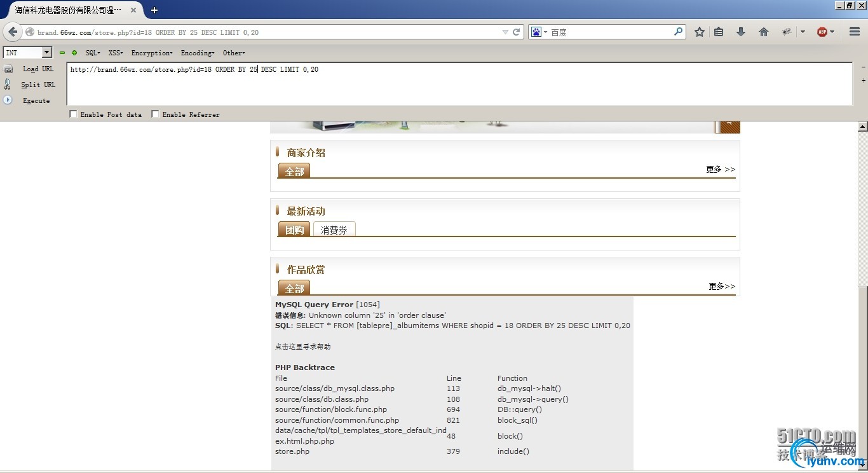The width and height of the screenshot is (868, 473).
Task: Open 更多 link in 商家介绍 section
Action: point(721,169)
